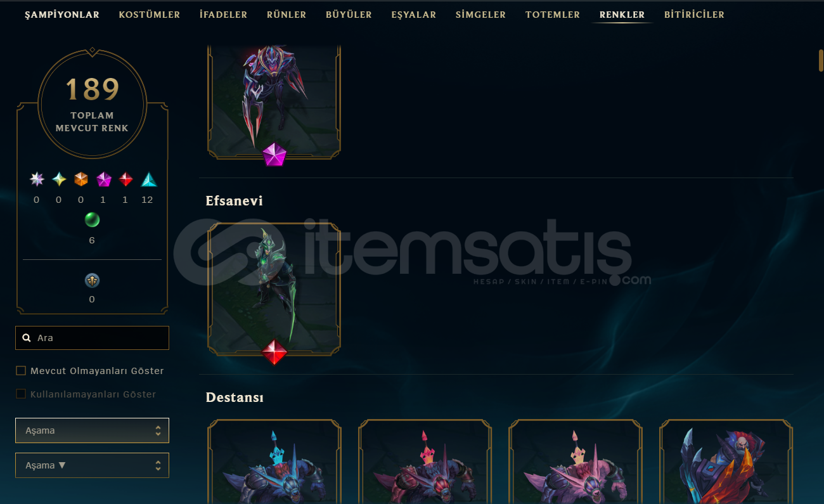This screenshot has height=504, width=824.
Task: Open the Aşama ▼ sorting dropdown
Action: pos(92,465)
